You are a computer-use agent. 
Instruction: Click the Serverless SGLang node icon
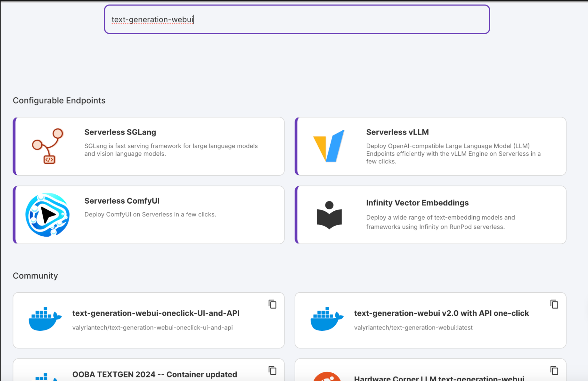pyautogui.click(x=48, y=146)
